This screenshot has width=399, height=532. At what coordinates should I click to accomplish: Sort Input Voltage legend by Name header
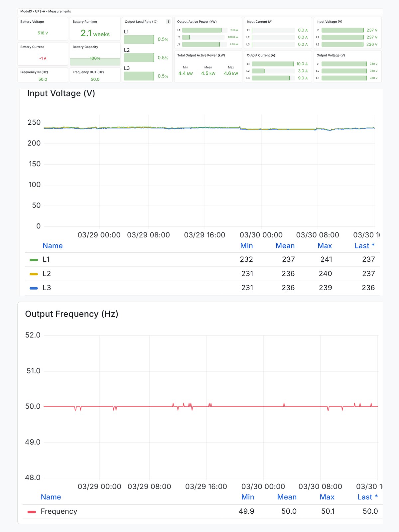pos(53,246)
